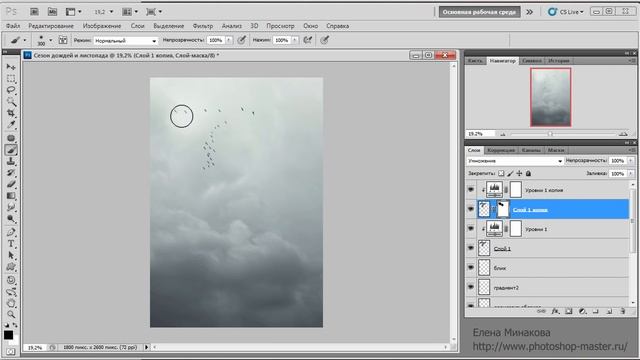The width and height of the screenshot is (640, 360).
Task: Select the Custom Shape tool
Action: [x=11, y=267]
